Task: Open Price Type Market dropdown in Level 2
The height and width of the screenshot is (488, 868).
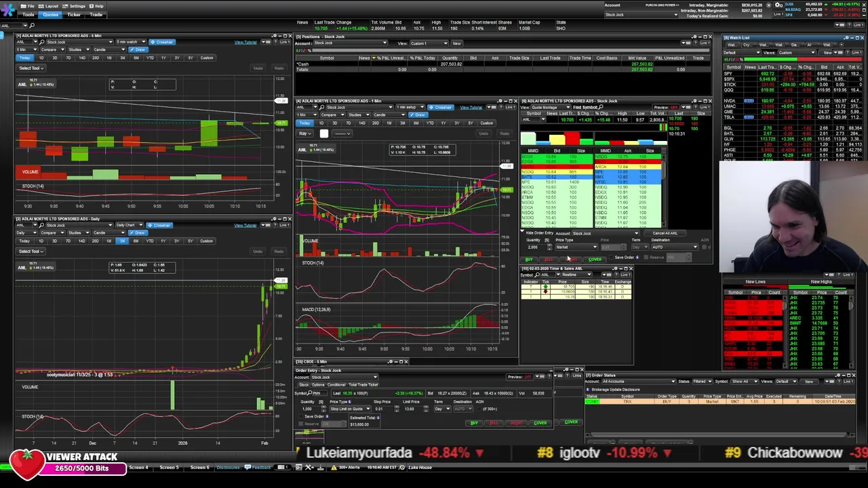Action: [x=576, y=247]
